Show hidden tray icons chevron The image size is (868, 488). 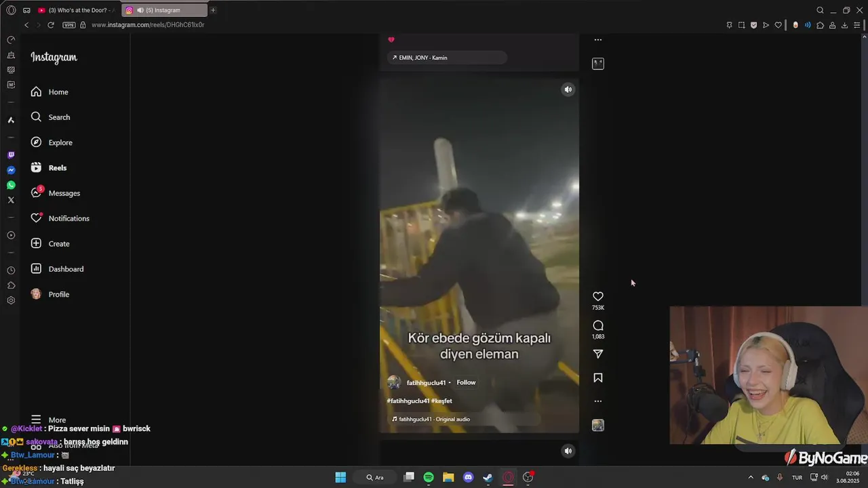pyautogui.click(x=751, y=477)
